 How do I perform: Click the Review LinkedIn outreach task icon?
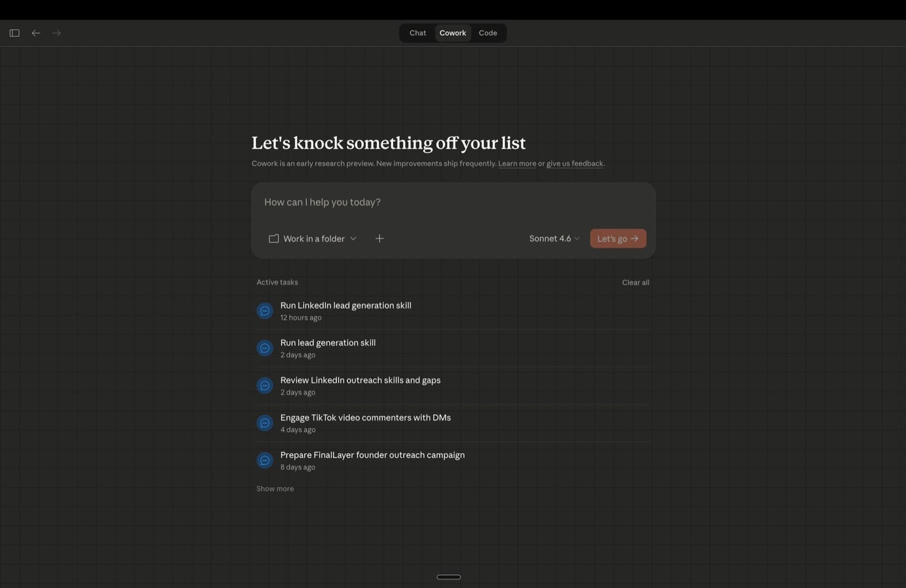264,385
